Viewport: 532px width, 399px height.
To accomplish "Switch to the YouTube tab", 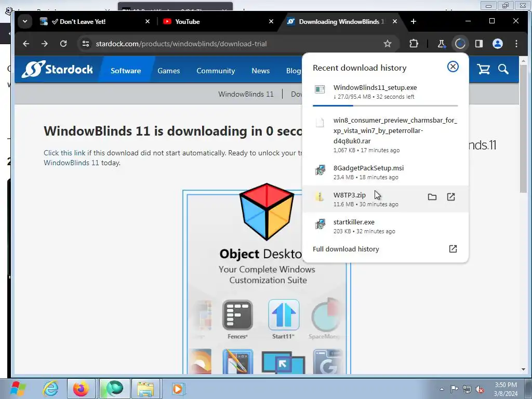I will [x=217, y=21].
